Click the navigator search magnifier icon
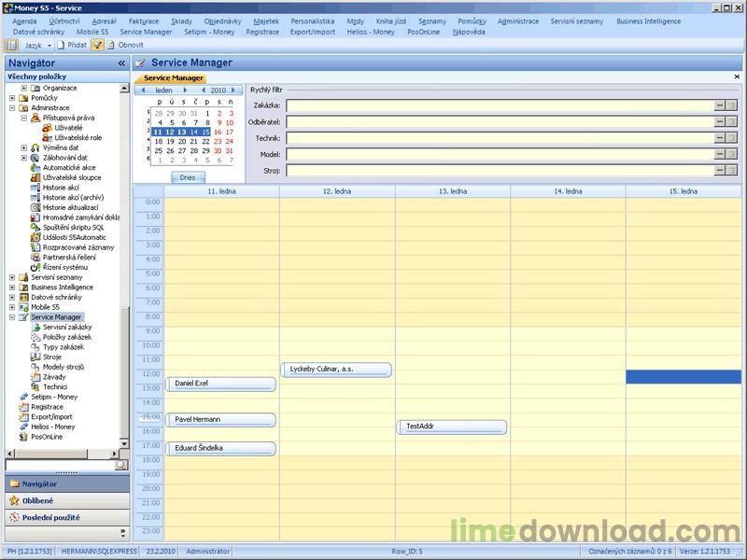The image size is (747, 560). pos(122,465)
